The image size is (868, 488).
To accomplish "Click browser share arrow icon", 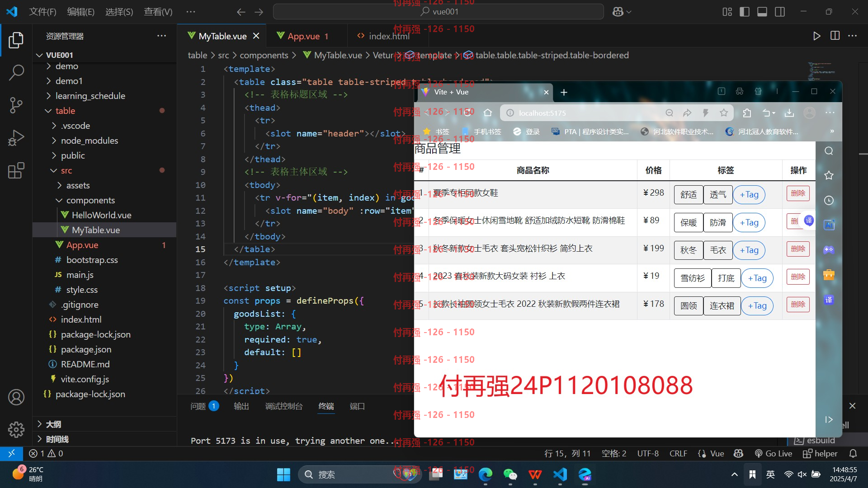I will [687, 113].
